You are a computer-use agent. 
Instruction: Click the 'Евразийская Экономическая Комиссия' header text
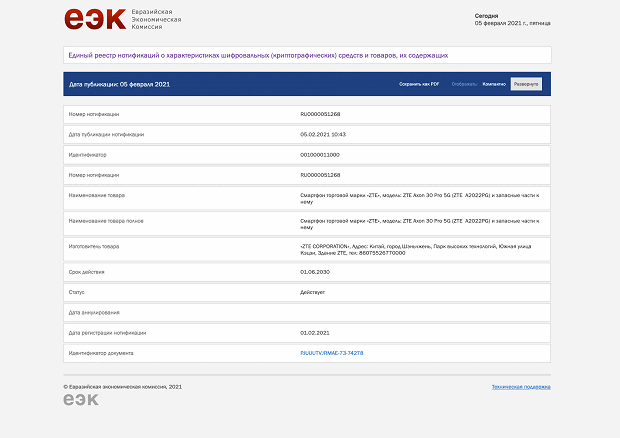tap(156, 19)
